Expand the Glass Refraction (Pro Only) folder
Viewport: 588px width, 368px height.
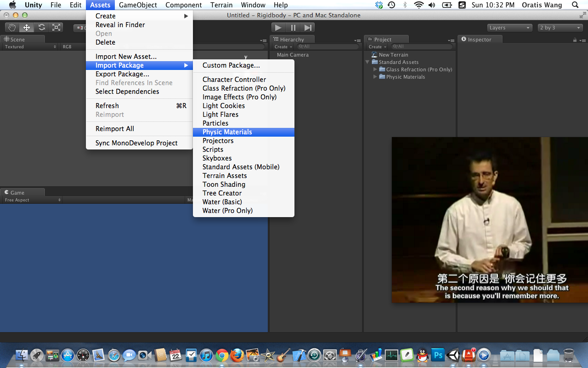click(x=375, y=69)
